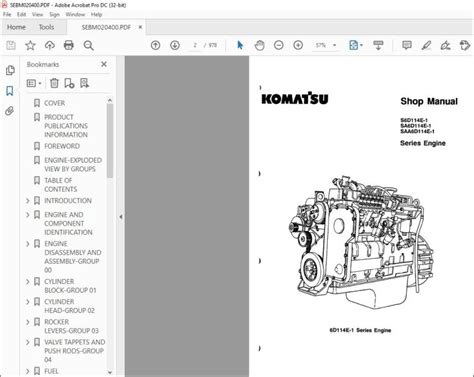Open the Find text magnifier

[x=88, y=45]
